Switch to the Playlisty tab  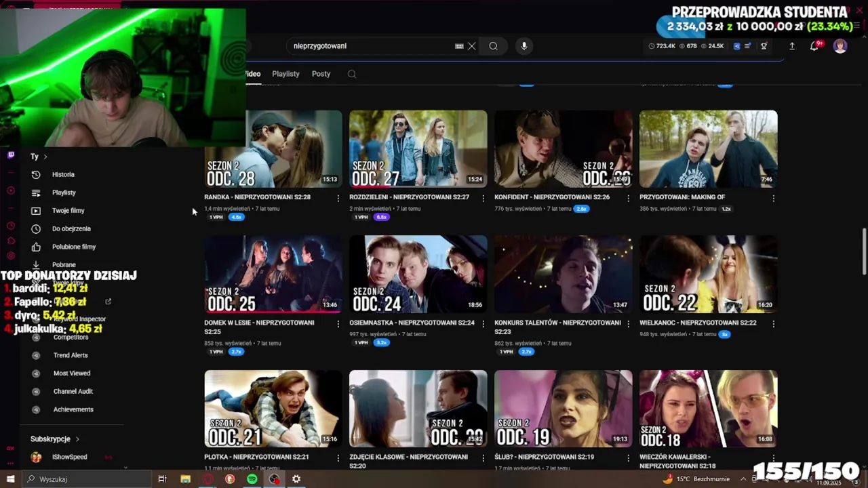point(285,74)
